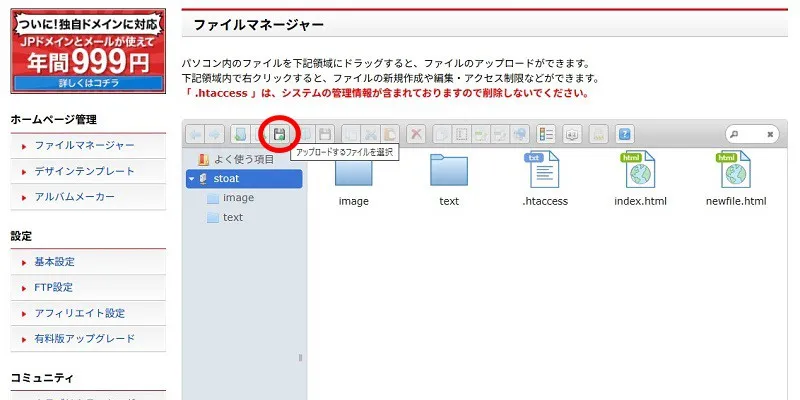Select the .htaccess txt file icon
Screen dimensions: 800x400
click(542, 169)
